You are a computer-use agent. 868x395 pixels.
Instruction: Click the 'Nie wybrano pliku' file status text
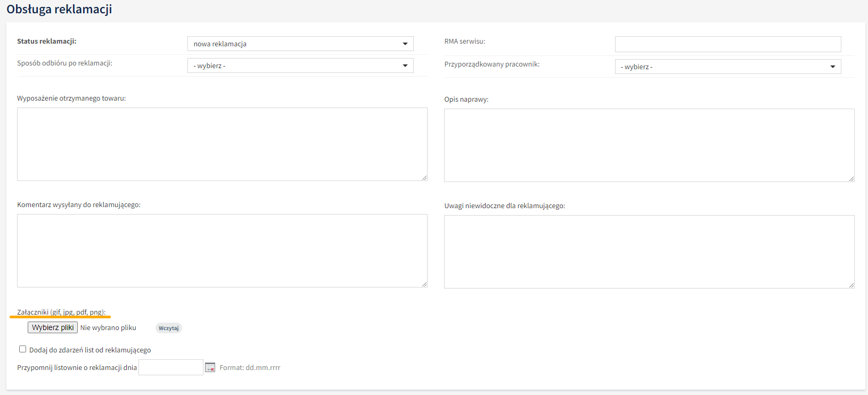[108, 328]
